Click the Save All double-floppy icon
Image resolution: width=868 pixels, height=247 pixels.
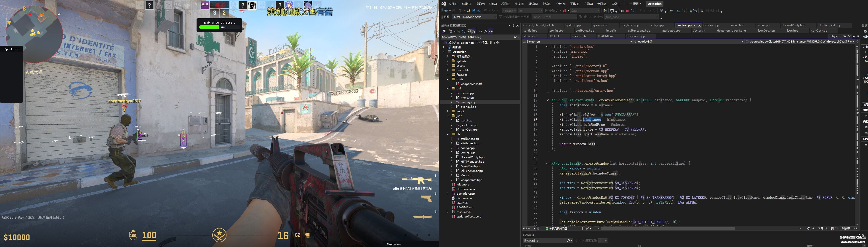(479, 11)
